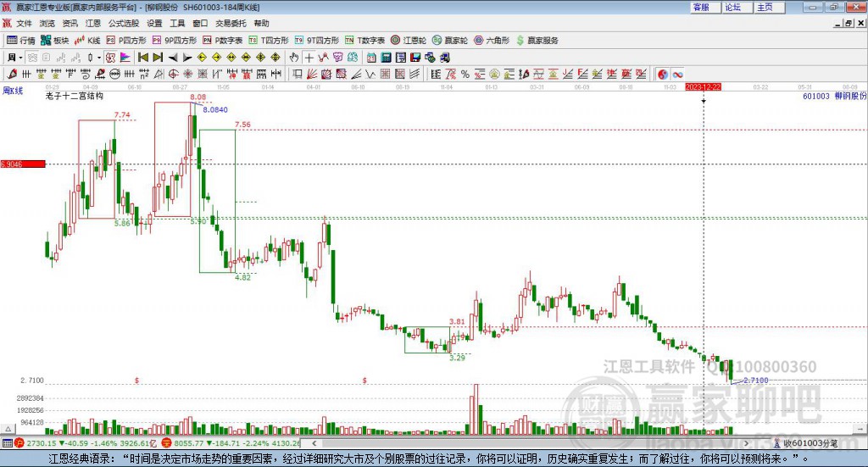Open the 交易委托 menu
The height and width of the screenshot is (467, 868).
[x=231, y=23]
